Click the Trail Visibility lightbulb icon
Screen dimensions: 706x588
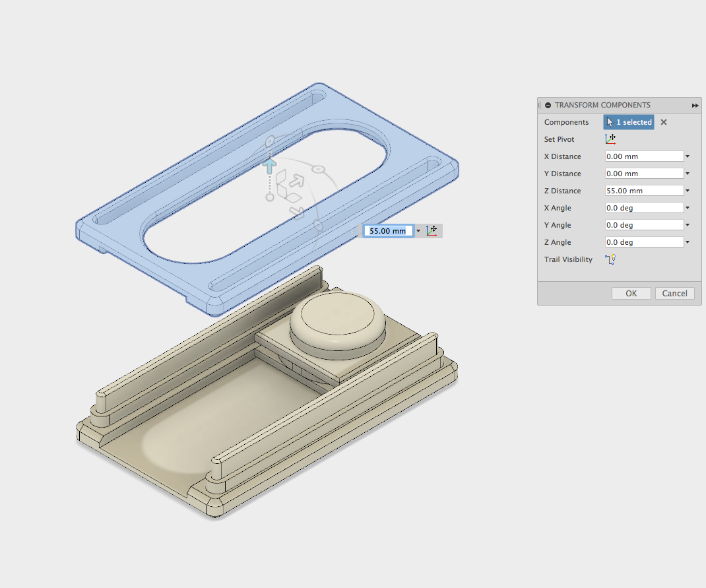610,259
